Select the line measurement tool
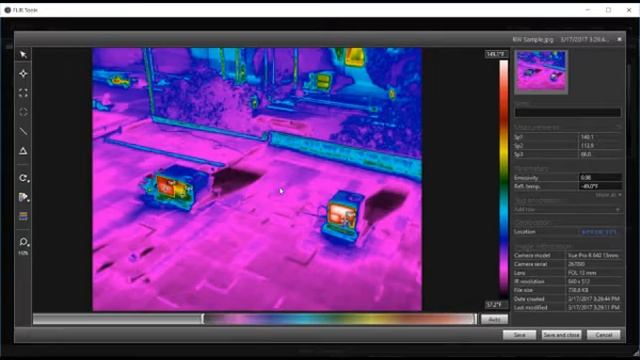Image resolution: width=640 pixels, height=360 pixels. pos(23,131)
